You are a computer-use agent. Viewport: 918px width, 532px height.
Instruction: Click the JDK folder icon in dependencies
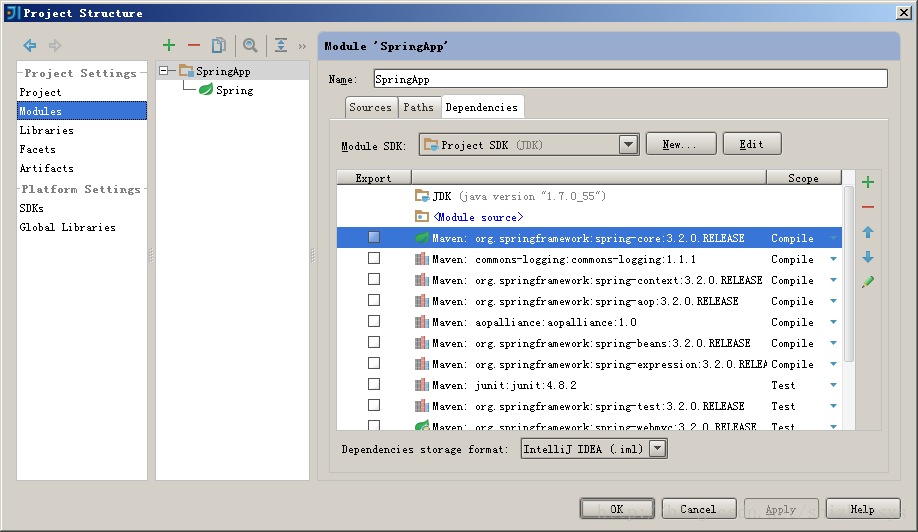(x=422, y=195)
